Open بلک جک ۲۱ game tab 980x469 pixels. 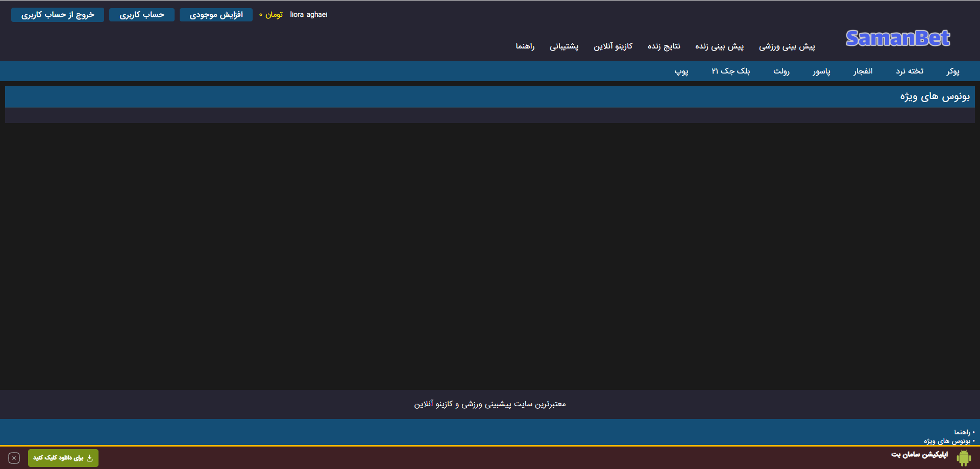[730, 71]
